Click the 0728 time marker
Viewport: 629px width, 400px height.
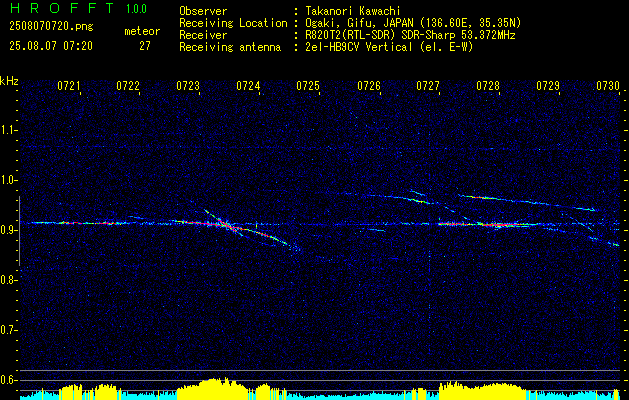pyautogui.click(x=488, y=86)
